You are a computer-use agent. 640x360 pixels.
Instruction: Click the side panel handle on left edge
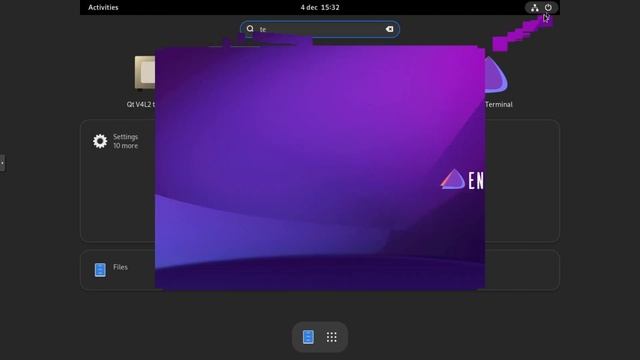2,163
